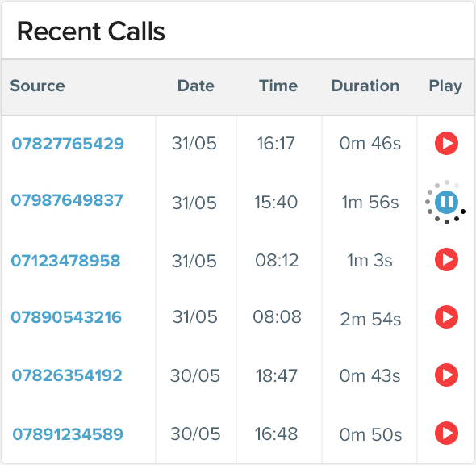Click the 07826354192 source link

coord(67,375)
